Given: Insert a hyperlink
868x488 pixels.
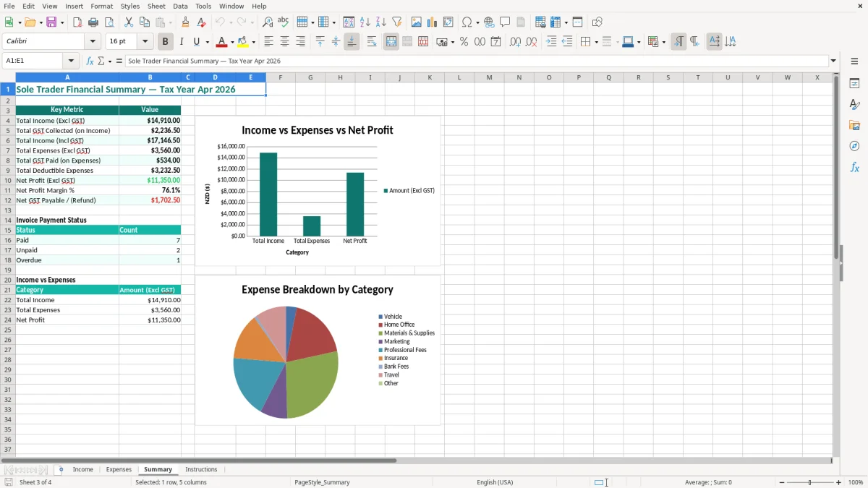Looking at the screenshot, I should pyautogui.click(x=489, y=22).
